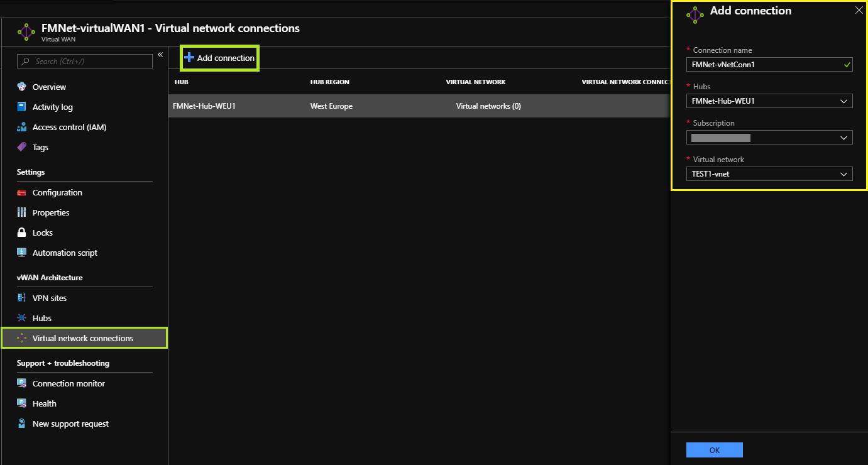Click the Virtual WAN icon in Add connection panel
Image resolution: width=868 pixels, height=465 pixels.
695,15
